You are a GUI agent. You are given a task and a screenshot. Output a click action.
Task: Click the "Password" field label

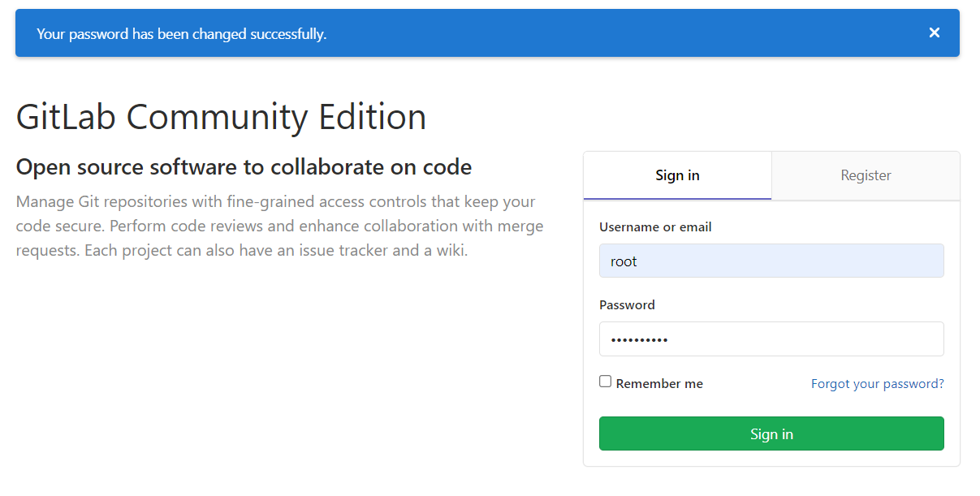pos(627,305)
